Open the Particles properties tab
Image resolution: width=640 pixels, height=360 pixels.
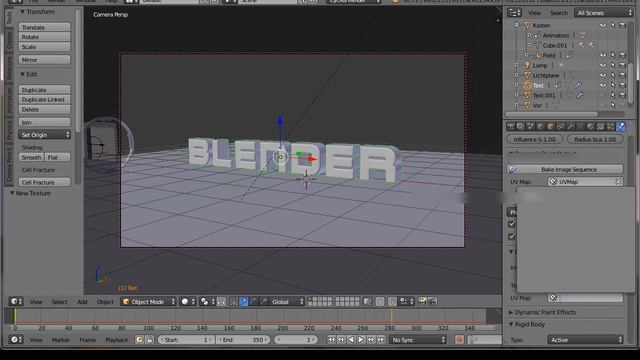click(610, 127)
